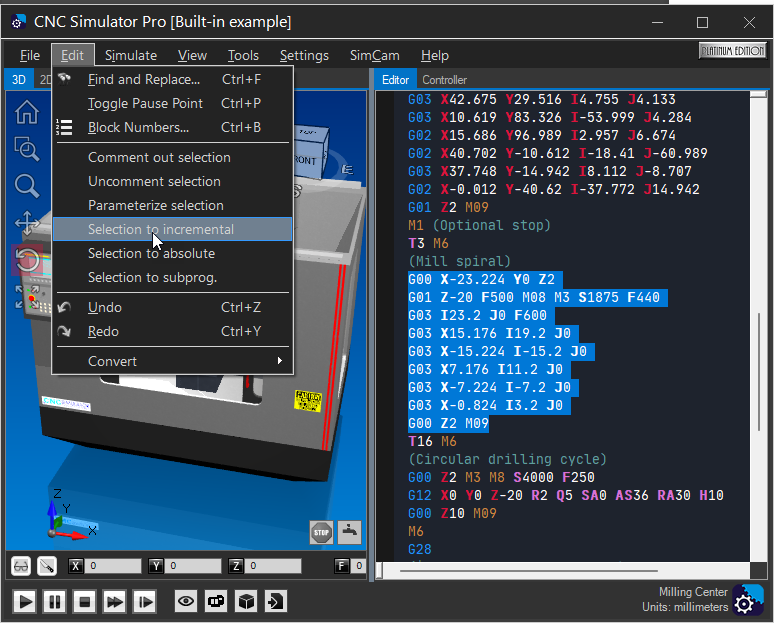Switch to the 3D view tab

(x=19, y=79)
